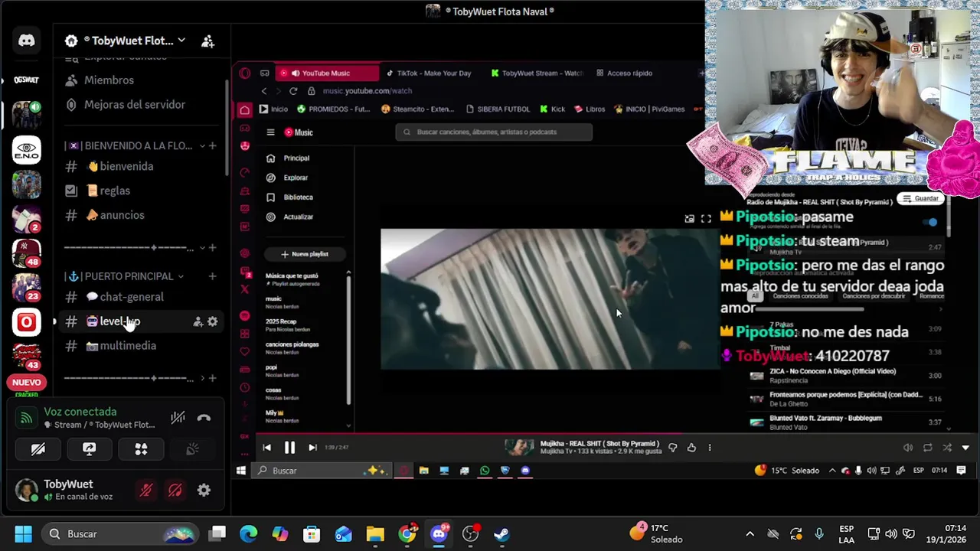980x551 pixels.
Task: Open the Libros bookmark
Action: coord(590,109)
